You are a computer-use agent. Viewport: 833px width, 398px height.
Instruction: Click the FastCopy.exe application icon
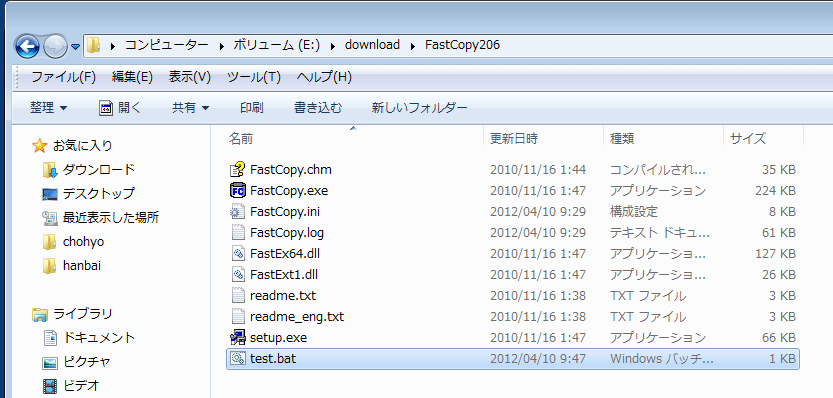tap(237, 190)
